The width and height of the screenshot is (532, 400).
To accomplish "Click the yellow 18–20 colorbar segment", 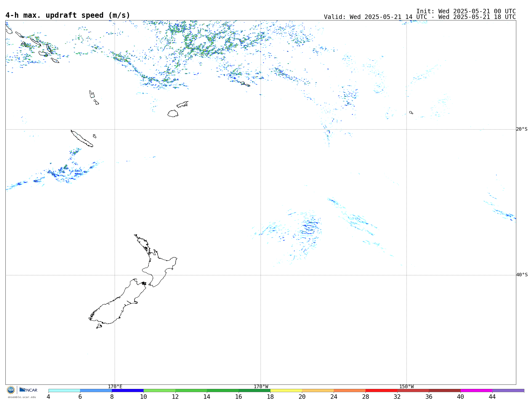I will pos(286,391).
